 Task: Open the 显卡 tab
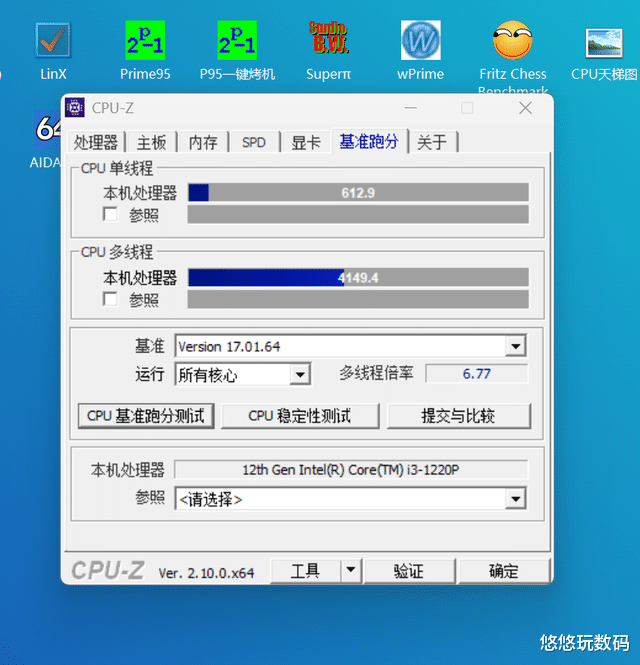[x=306, y=142]
